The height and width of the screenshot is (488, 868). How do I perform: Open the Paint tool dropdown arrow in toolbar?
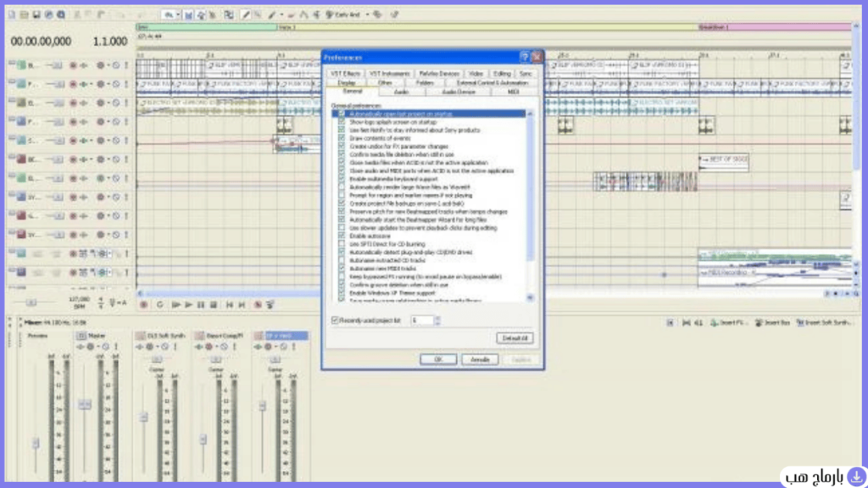click(x=281, y=15)
